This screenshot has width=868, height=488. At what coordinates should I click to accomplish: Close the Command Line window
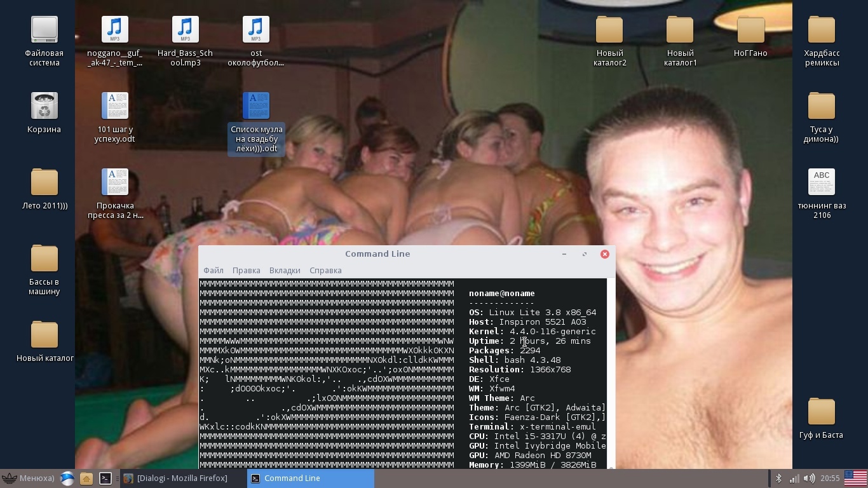click(x=605, y=254)
